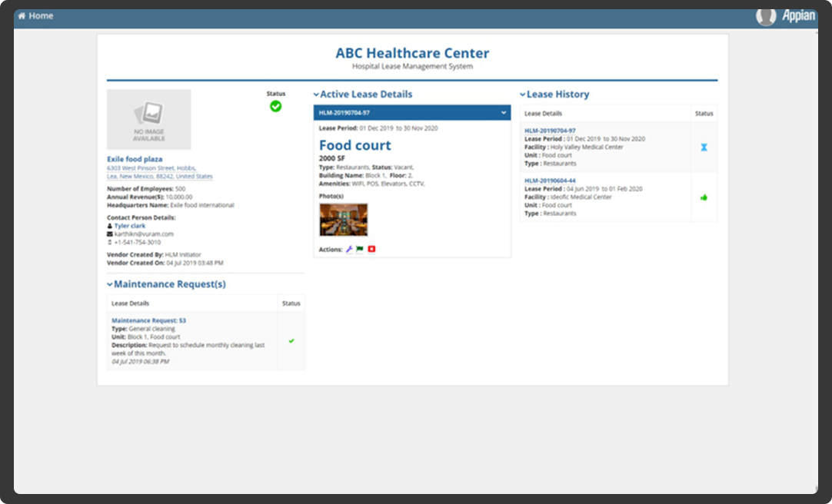The width and height of the screenshot is (832, 504).
Task: Collapse the Active Lease Details section
Action: click(x=317, y=94)
